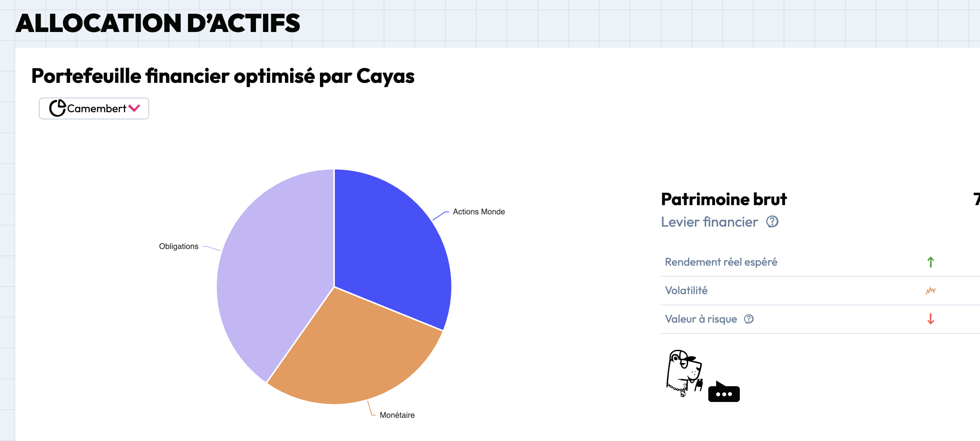Open the Camembert chart type dropdown
The width and height of the screenshot is (980, 441).
[x=94, y=109]
